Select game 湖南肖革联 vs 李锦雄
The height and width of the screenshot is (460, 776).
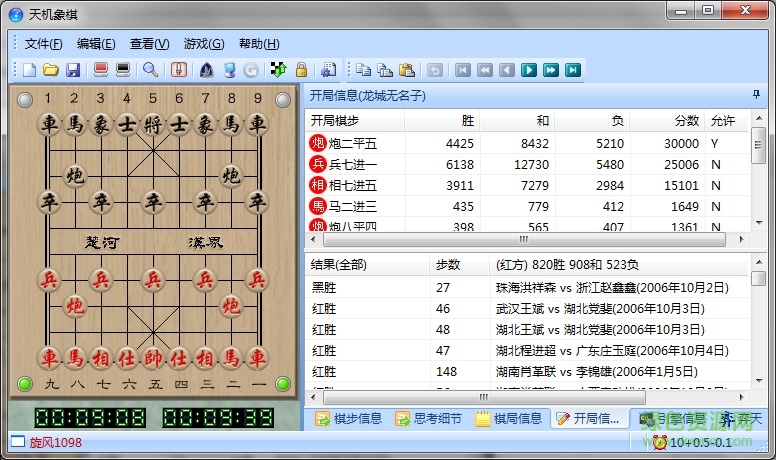(x=527, y=372)
